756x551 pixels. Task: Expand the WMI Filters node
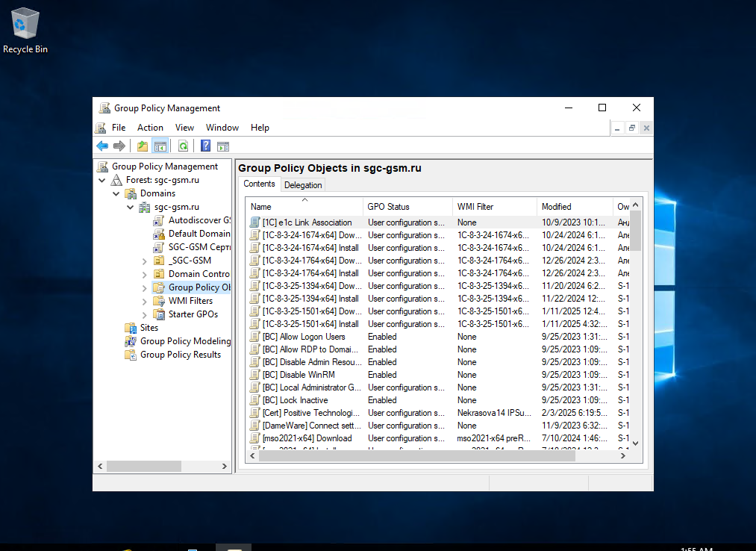tap(144, 301)
